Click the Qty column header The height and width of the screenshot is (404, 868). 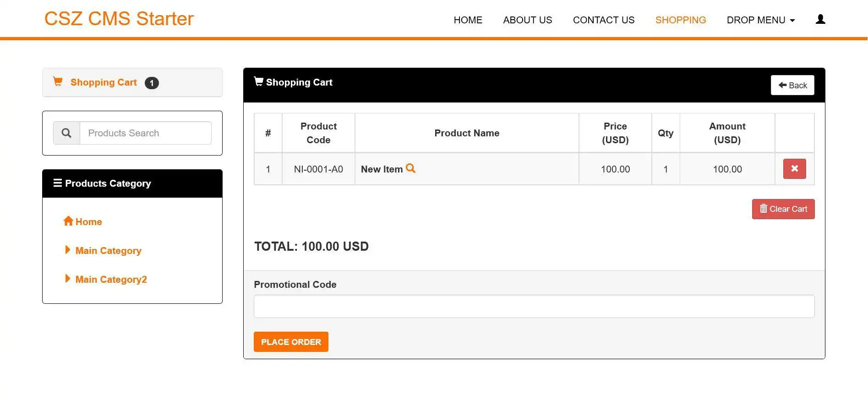[x=666, y=133]
